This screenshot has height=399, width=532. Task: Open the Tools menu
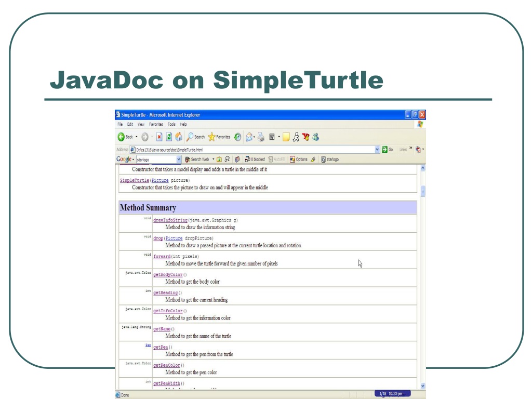[x=171, y=125]
